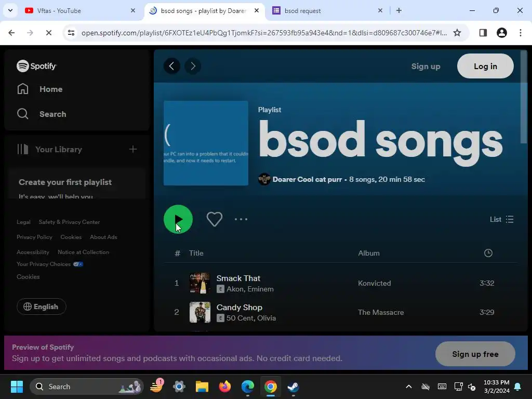Open artist Eminem link
532x399 pixels.
pyautogui.click(x=261, y=289)
